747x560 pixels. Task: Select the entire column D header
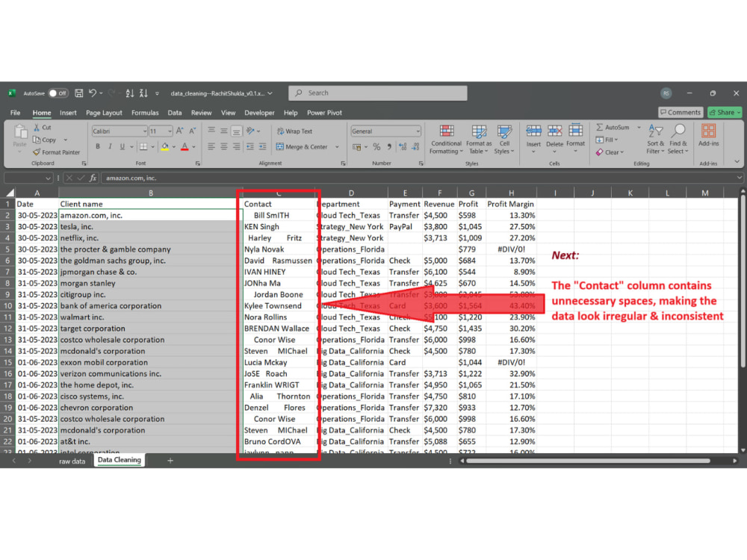point(352,193)
